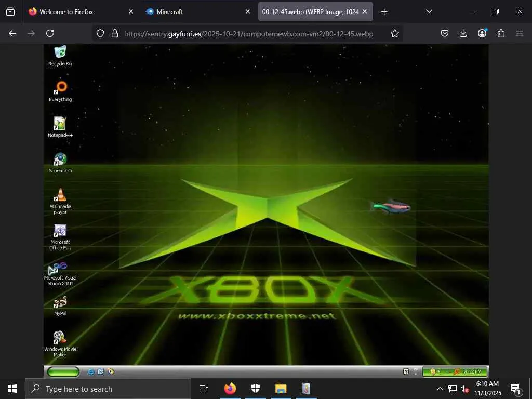Go forward one page
This screenshot has height=399, width=532.
(31, 33)
